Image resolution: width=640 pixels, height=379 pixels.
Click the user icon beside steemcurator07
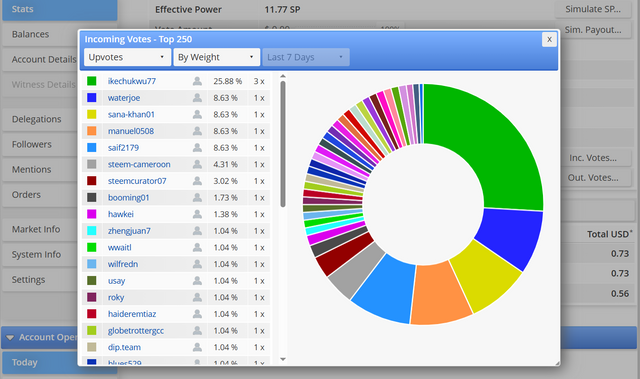pos(197,181)
